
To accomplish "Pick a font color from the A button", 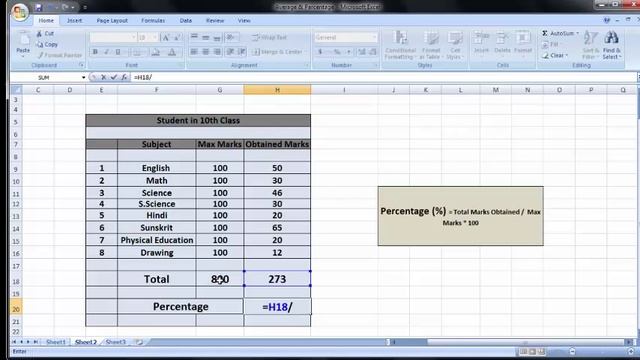I will 172,52.
